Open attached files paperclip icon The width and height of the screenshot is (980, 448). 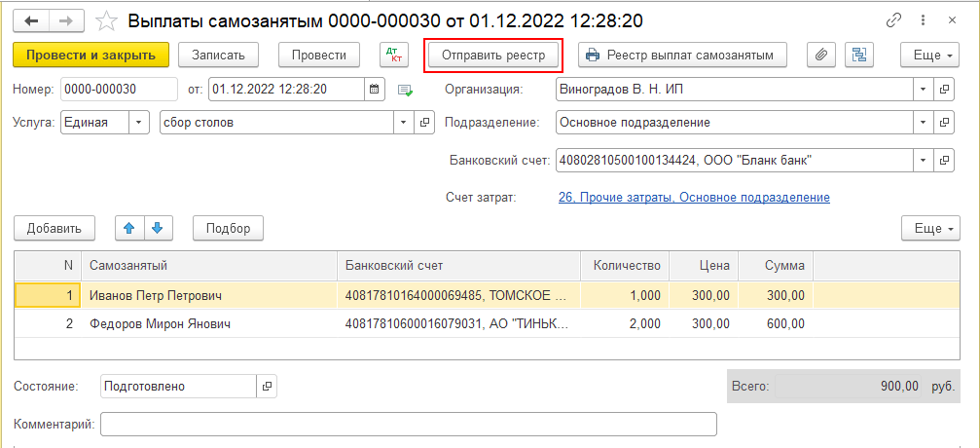[x=820, y=56]
